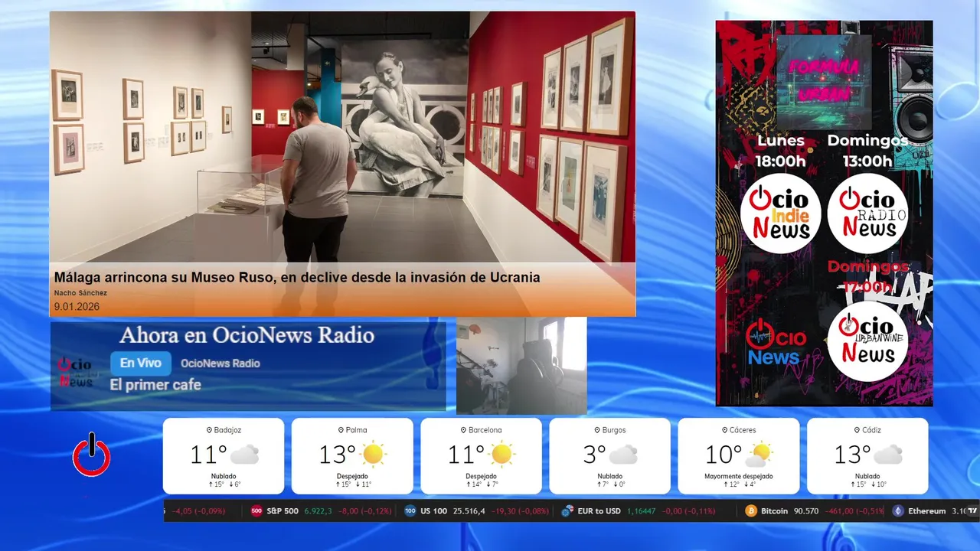Viewport: 980px width, 551px height.
Task: Click the Bitcoin change −461,00
Action: [x=841, y=510]
